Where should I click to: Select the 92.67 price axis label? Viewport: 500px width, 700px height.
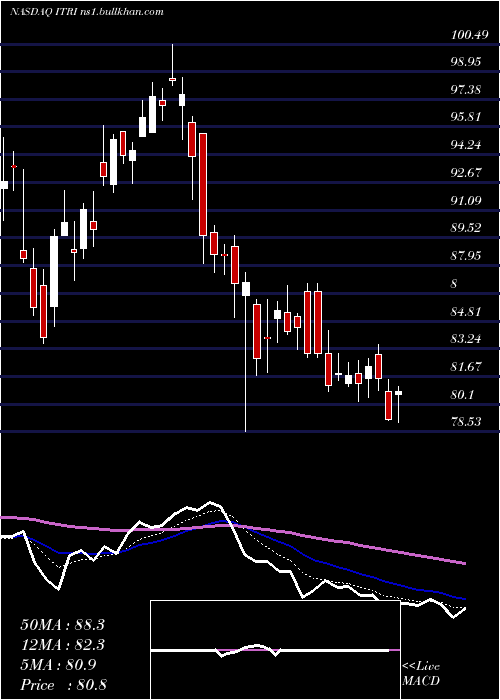466,173
